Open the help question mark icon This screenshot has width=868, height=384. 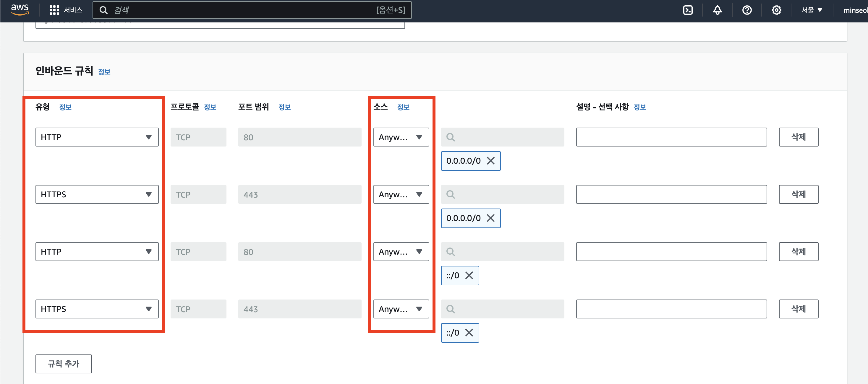tap(747, 10)
